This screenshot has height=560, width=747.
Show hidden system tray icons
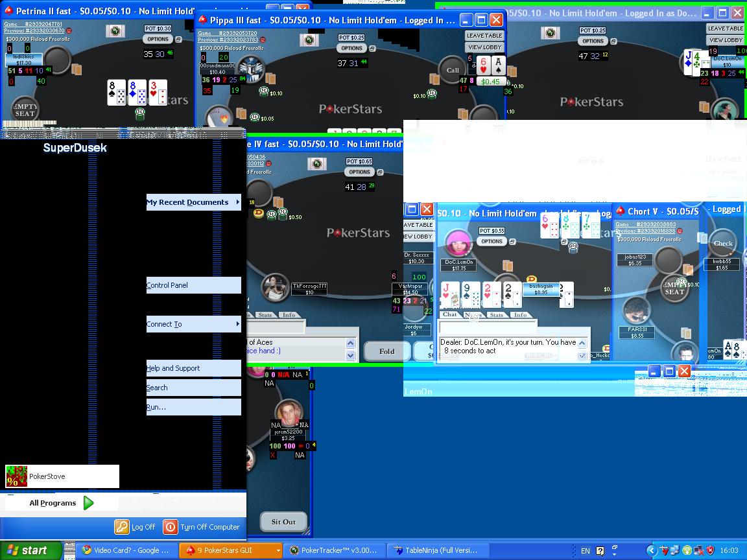tap(651, 550)
